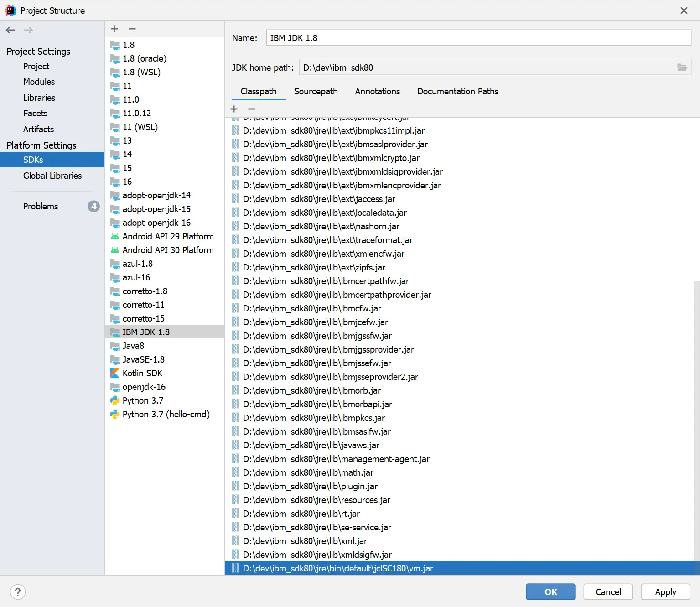Image resolution: width=700 pixels, height=607 pixels.
Task: Select the management-agent.jar classpath entry
Action: tap(459, 459)
